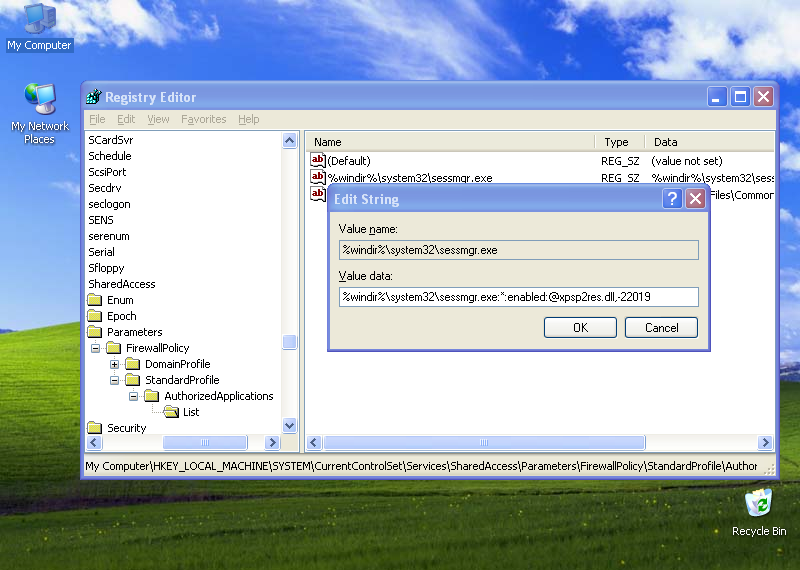The width and height of the screenshot is (800, 570).
Task: Click the Value name field
Action: tap(518, 250)
